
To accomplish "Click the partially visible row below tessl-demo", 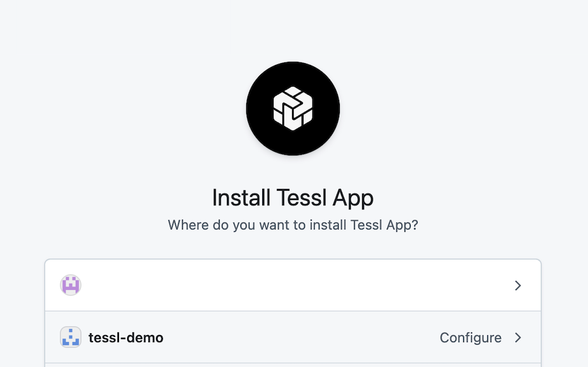I will pyautogui.click(x=293, y=365).
